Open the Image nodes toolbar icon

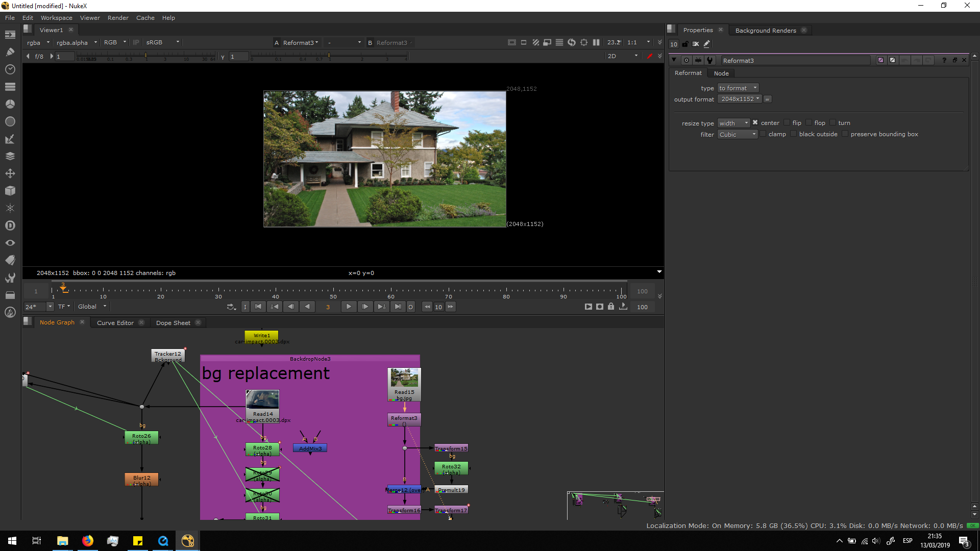pos(10,35)
